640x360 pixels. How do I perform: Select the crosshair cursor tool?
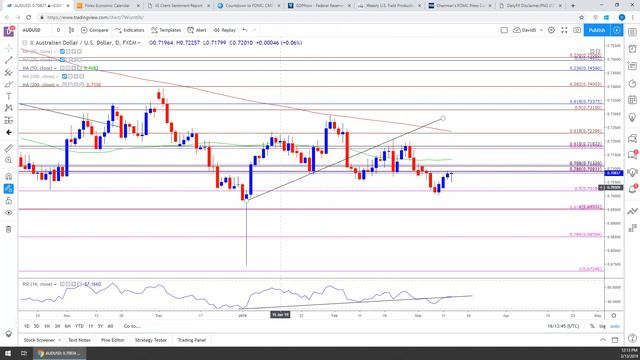pyautogui.click(x=9, y=48)
